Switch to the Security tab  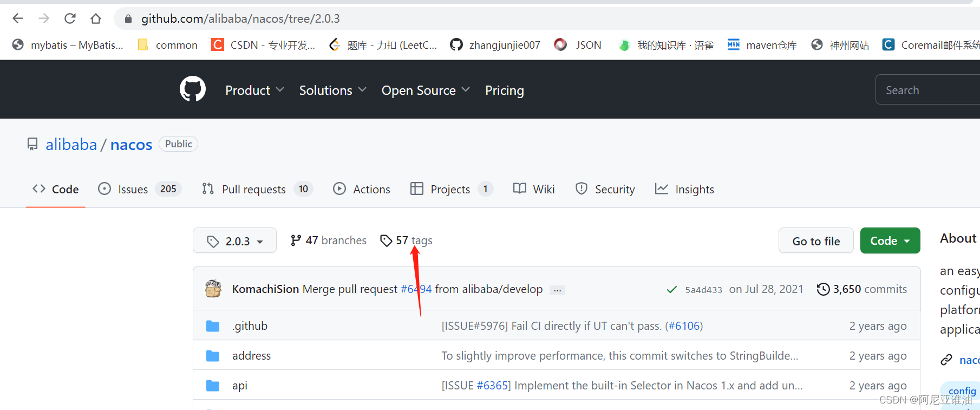point(605,189)
